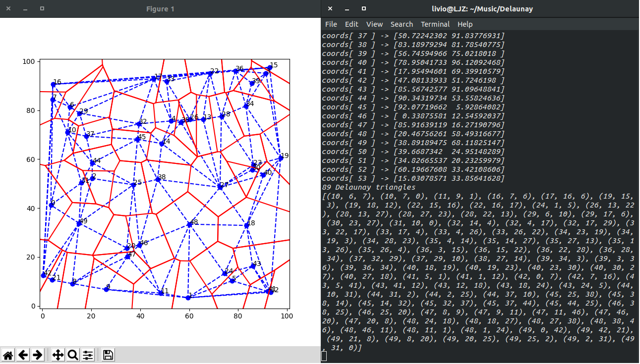The height and width of the screenshot is (364, 640).
Task: Click plot point labeled 24
Action: (x=225, y=273)
